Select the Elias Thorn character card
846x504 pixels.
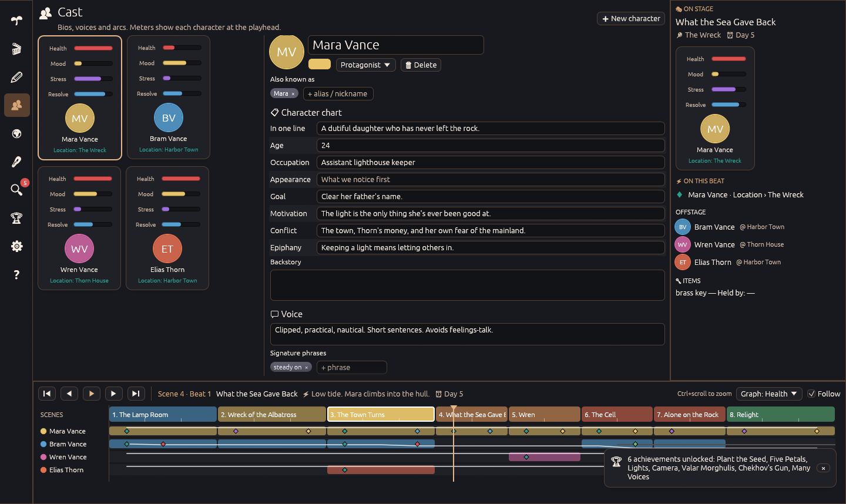[x=167, y=228]
